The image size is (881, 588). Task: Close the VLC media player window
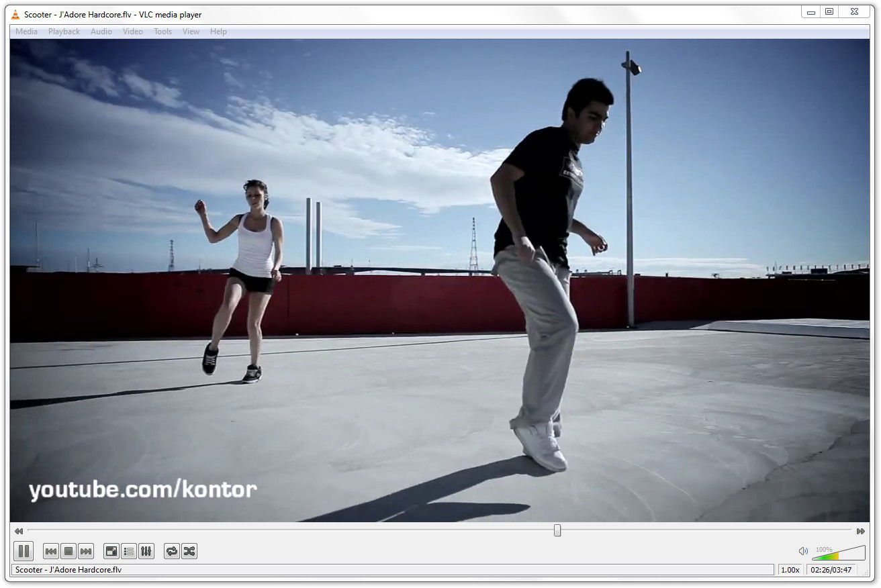854,11
